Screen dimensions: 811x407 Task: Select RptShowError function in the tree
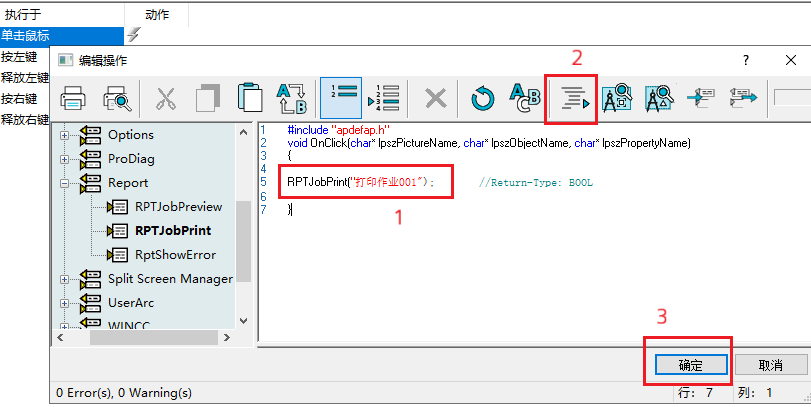[175, 254]
